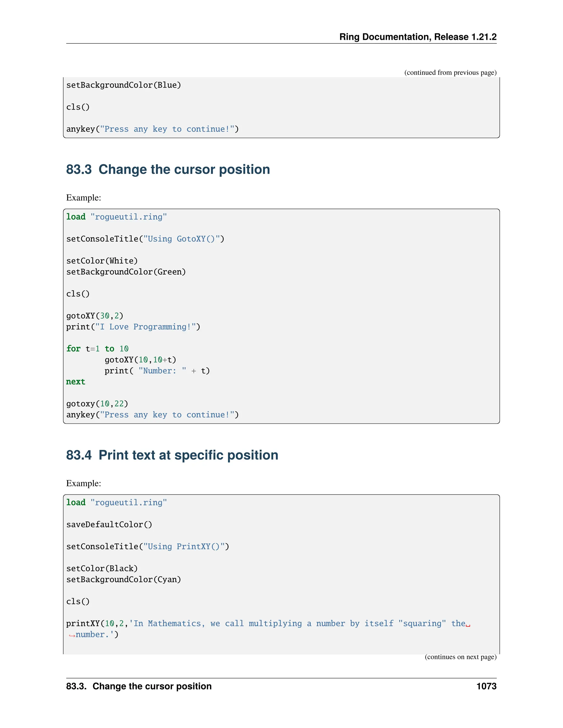The width and height of the screenshot is (563, 728).
Task: Click the "(continues on next page)" note
Action: [x=460, y=657]
